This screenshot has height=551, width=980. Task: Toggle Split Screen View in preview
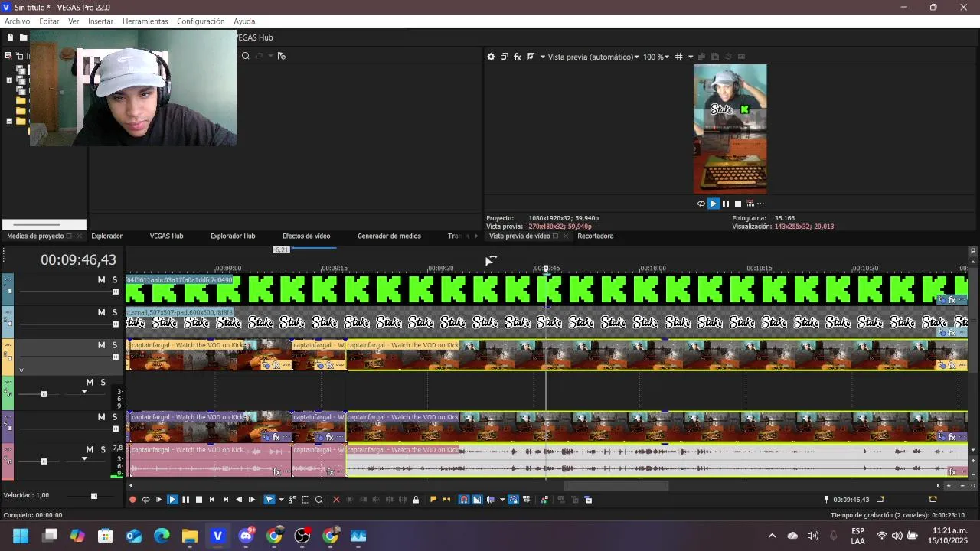point(531,57)
